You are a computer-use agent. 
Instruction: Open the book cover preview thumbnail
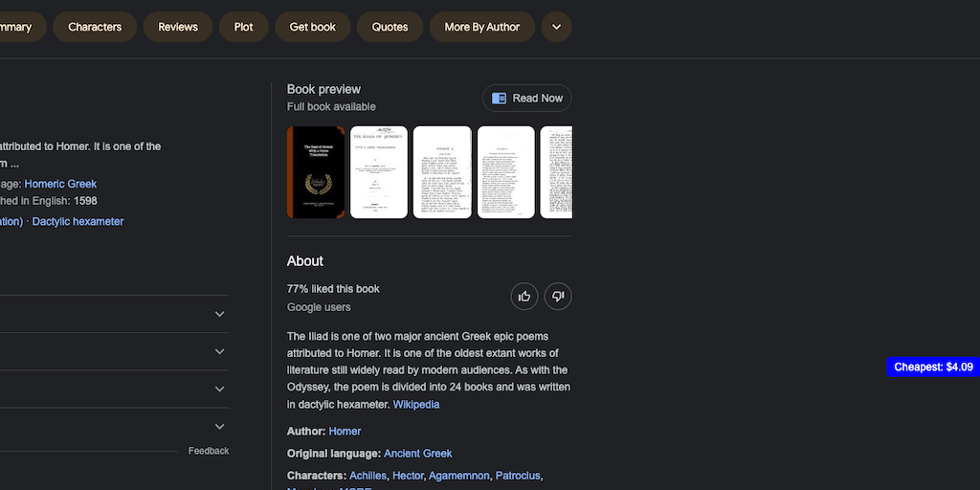pos(316,172)
